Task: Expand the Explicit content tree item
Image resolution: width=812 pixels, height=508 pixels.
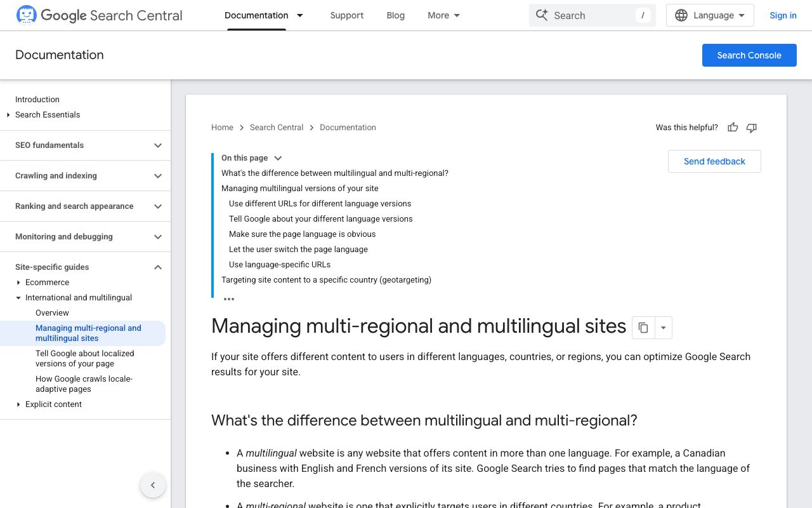Action: (19, 404)
